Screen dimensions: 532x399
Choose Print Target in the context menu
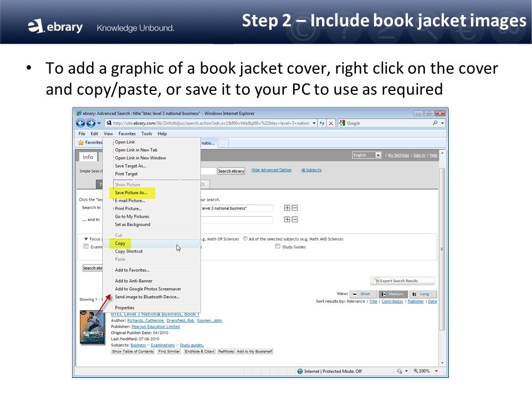(x=126, y=173)
